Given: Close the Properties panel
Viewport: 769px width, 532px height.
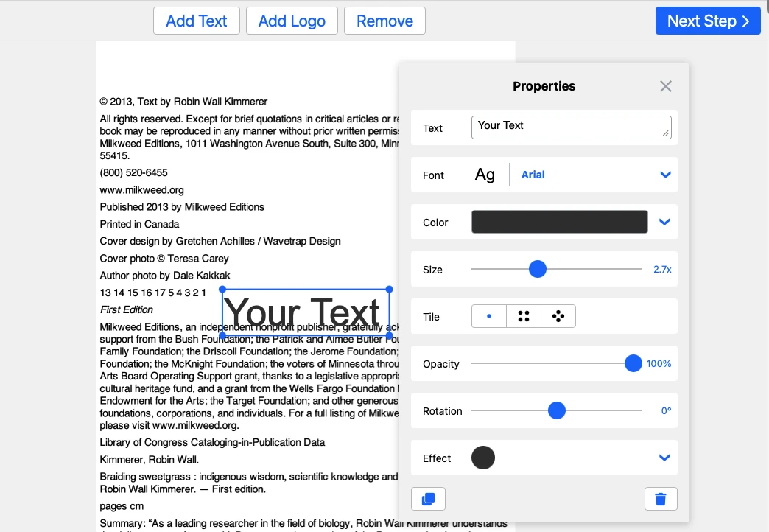Looking at the screenshot, I should (665, 86).
